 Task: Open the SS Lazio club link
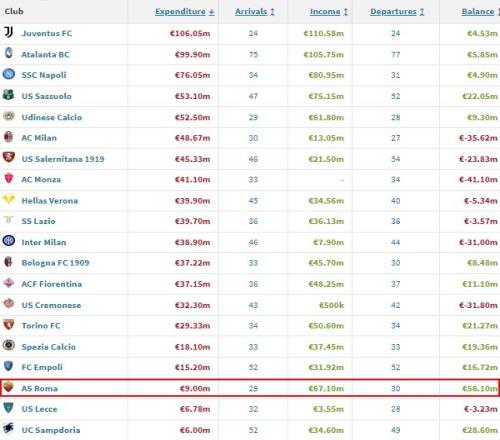38,221
